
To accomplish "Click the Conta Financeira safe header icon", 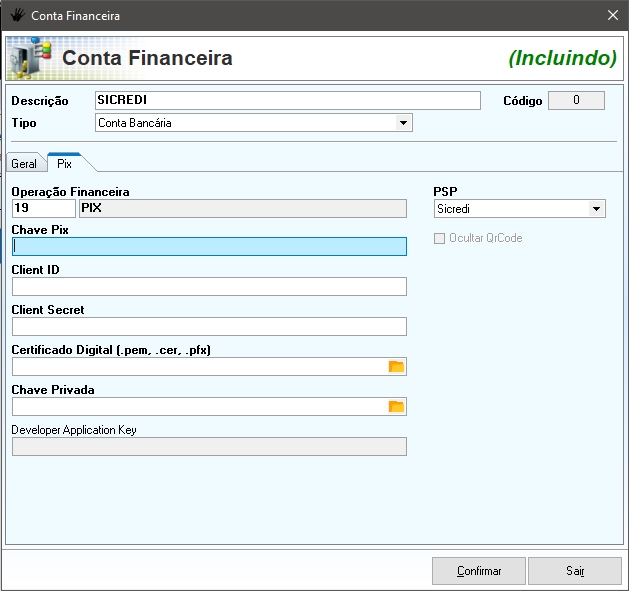I will tap(30, 59).
